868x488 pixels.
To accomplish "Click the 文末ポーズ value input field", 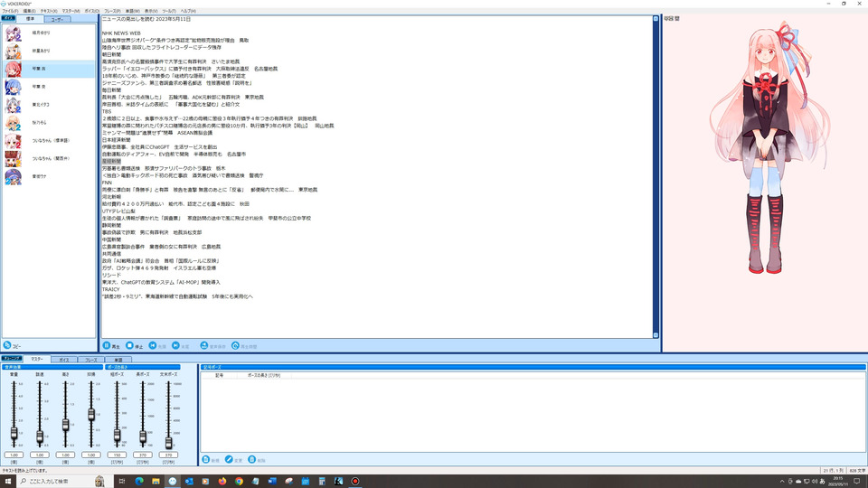I will click(x=168, y=455).
